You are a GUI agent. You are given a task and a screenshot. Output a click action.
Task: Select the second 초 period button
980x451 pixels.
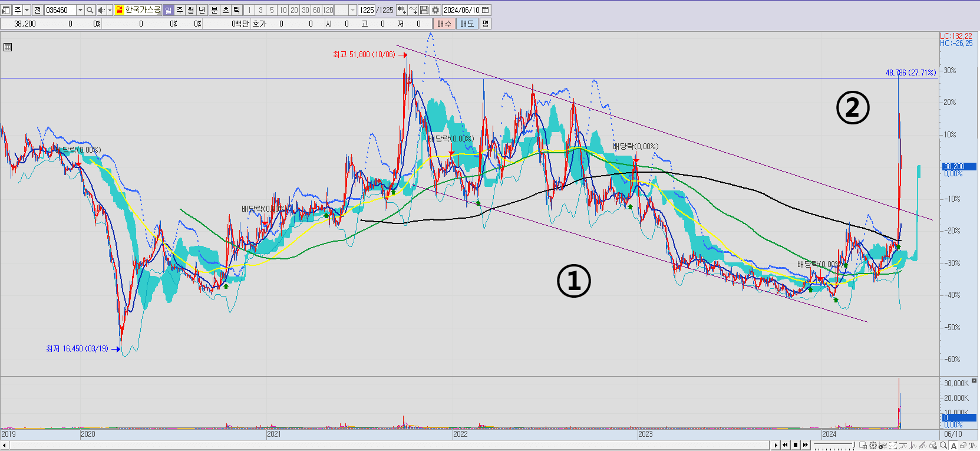coord(225,10)
